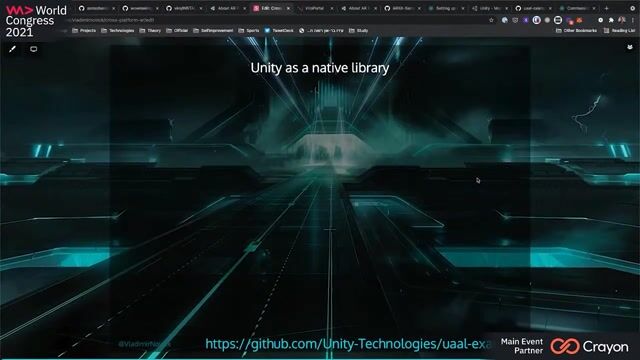Viewport: 640px width, 360px height.
Task: Open the Chrome three-dot menu
Action: [x=633, y=20]
